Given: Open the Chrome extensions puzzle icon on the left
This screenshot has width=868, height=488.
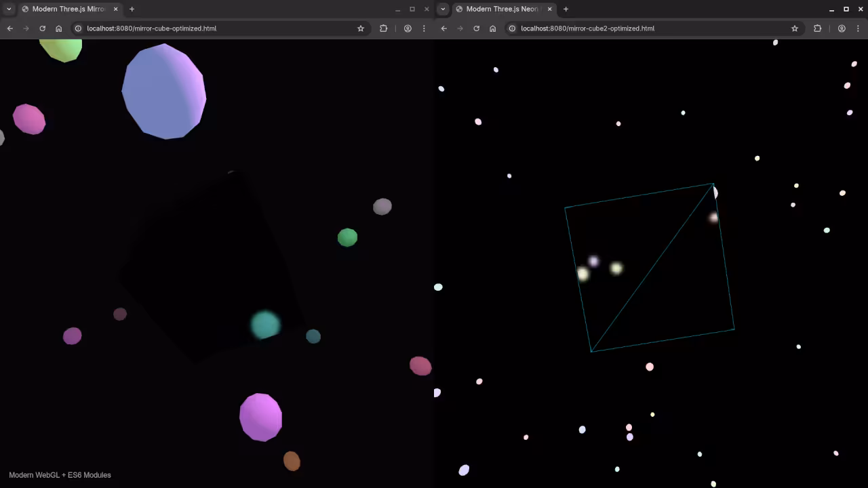Looking at the screenshot, I should 383,28.
